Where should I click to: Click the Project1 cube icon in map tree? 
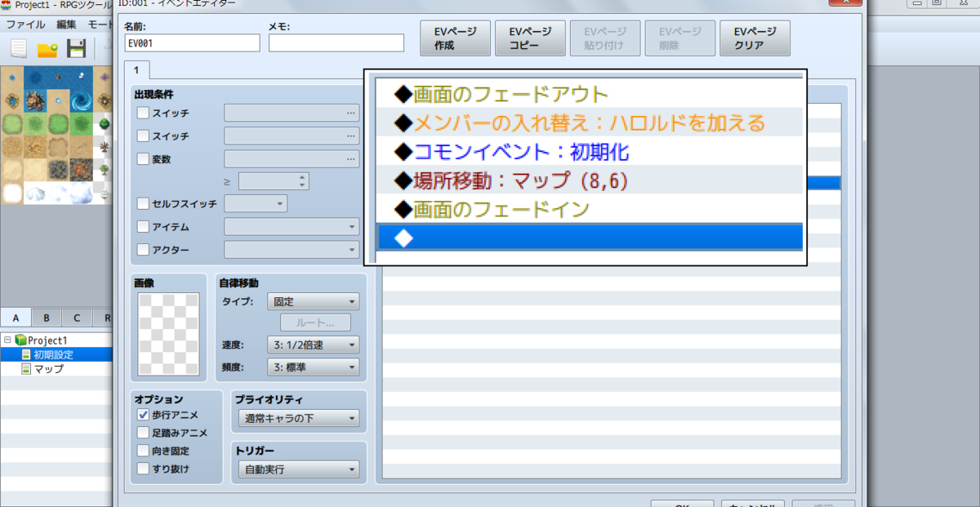click(x=20, y=340)
